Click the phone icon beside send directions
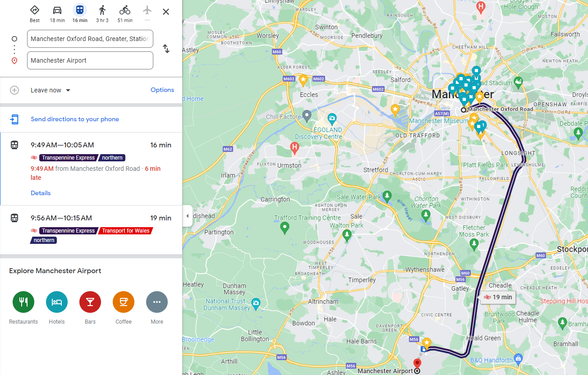The width and height of the screenshot is (588, 375). [x=14, y=119]
